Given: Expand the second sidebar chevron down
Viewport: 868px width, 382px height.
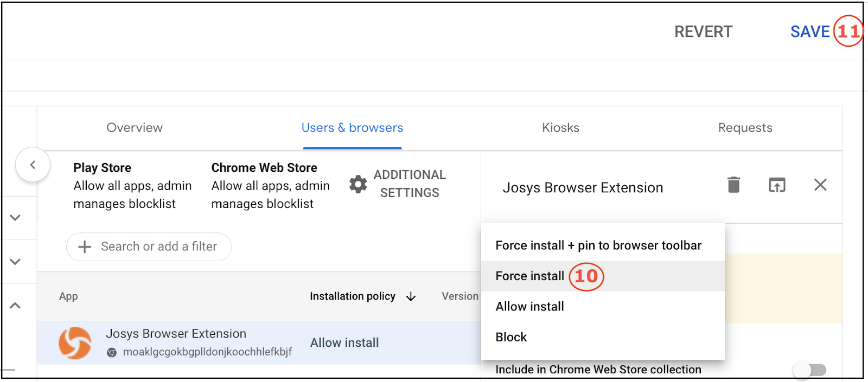Looking at the screenshot, I should pos(15,261).
